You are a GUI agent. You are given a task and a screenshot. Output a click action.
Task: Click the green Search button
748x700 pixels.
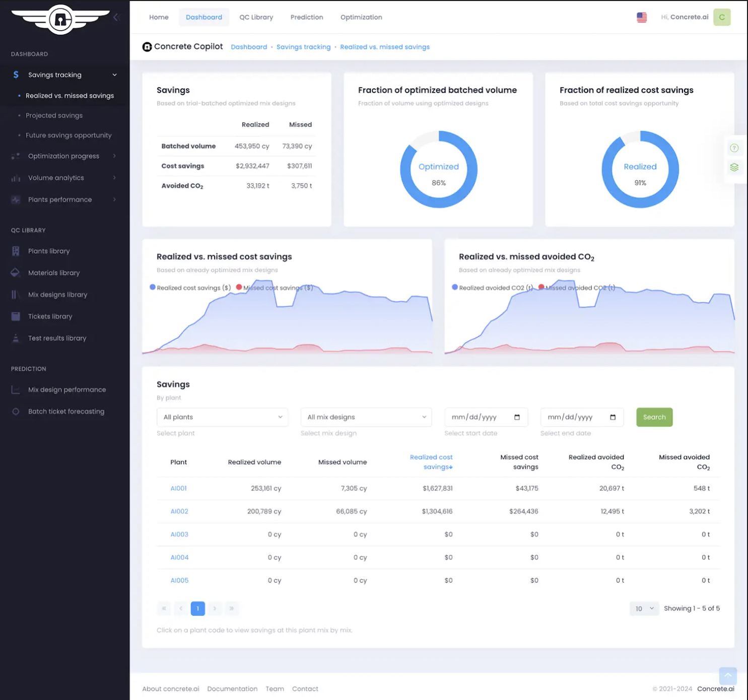click(654, 417)
